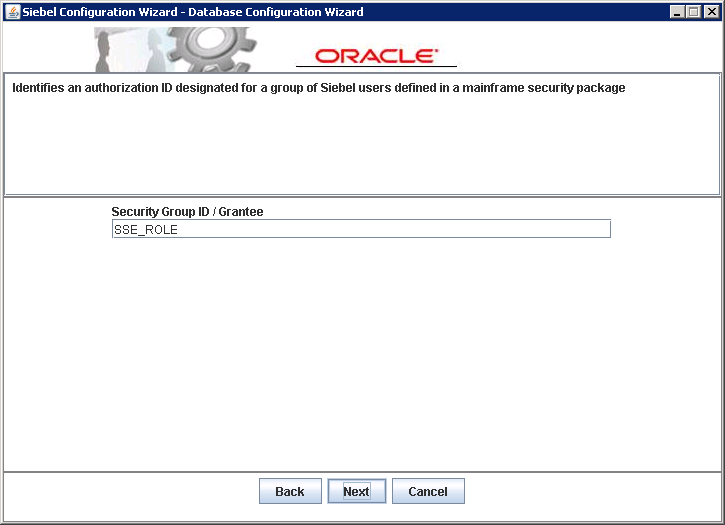Maximize the Database Configuration Wizard window
This screenshot has height=525, width=725.
click(x=694, y=12)
